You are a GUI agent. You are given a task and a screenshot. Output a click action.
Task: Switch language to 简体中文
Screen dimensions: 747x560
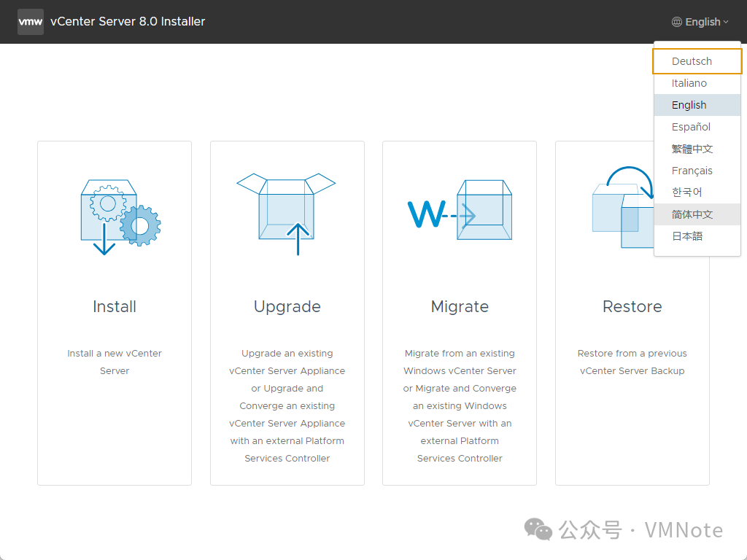[697, 214]
